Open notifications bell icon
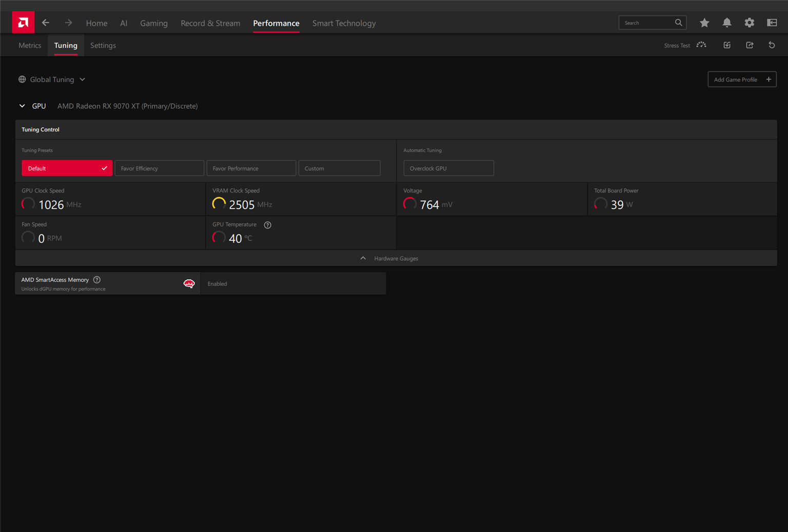 point(727,23)
